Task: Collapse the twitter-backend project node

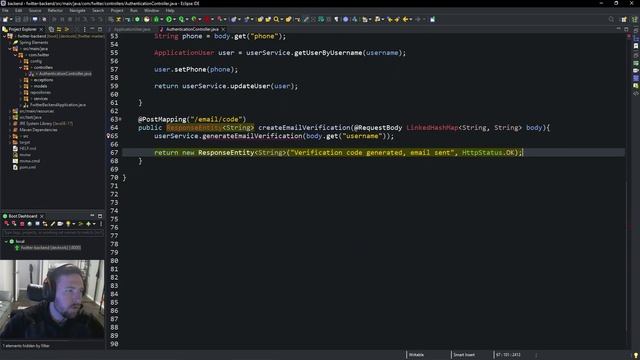Action: [5, 36]
